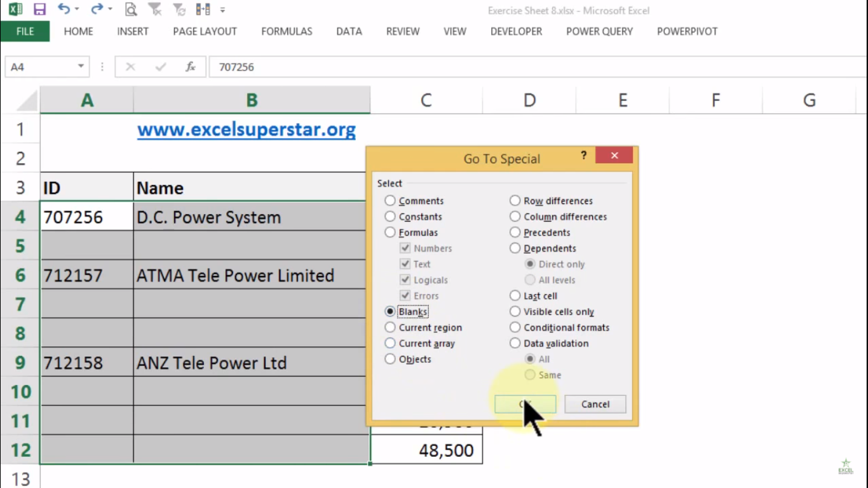Click the Select All corner triangle
Image resolution: width=868 pixels, height=488 pixels.
[27, 100]
